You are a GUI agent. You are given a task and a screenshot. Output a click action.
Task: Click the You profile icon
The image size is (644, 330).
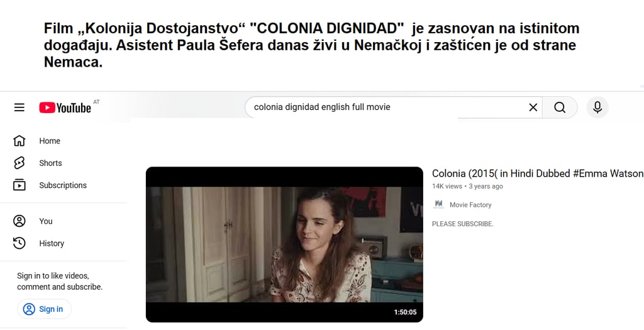[19, 221]
